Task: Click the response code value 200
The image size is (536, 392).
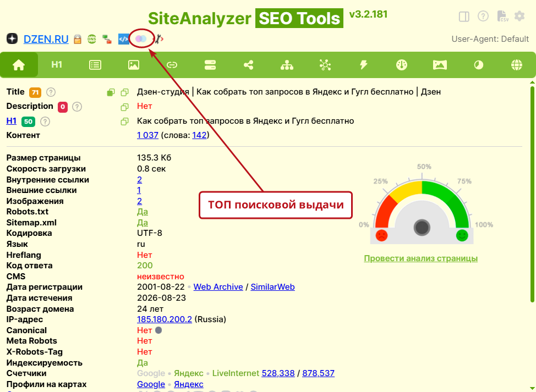Action: click(145, 266)
